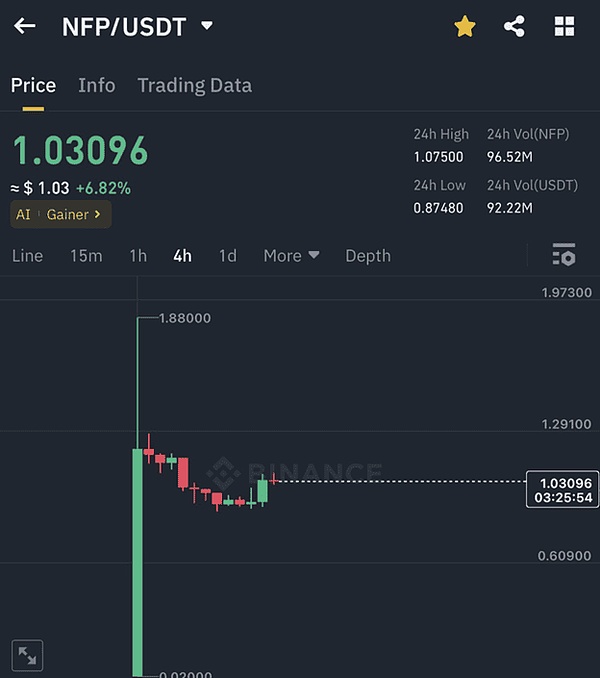Select the 1h timeframe

coord(138,256)
